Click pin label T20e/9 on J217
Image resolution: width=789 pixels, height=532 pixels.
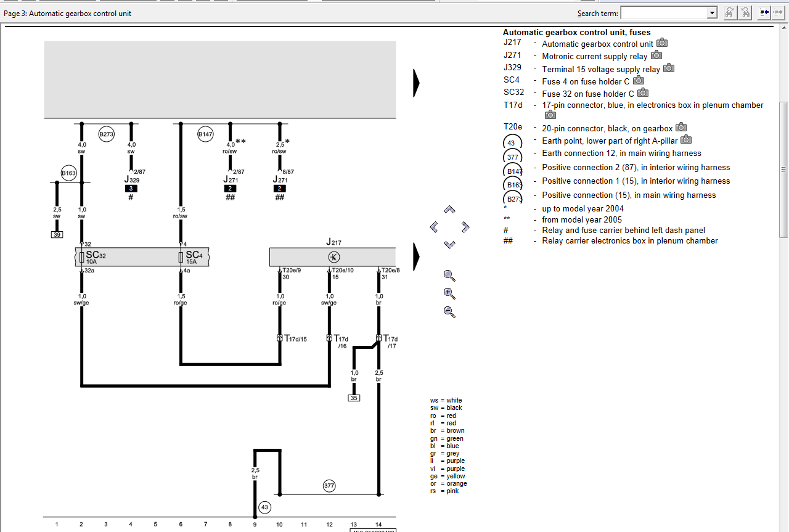tap(292, 270)
